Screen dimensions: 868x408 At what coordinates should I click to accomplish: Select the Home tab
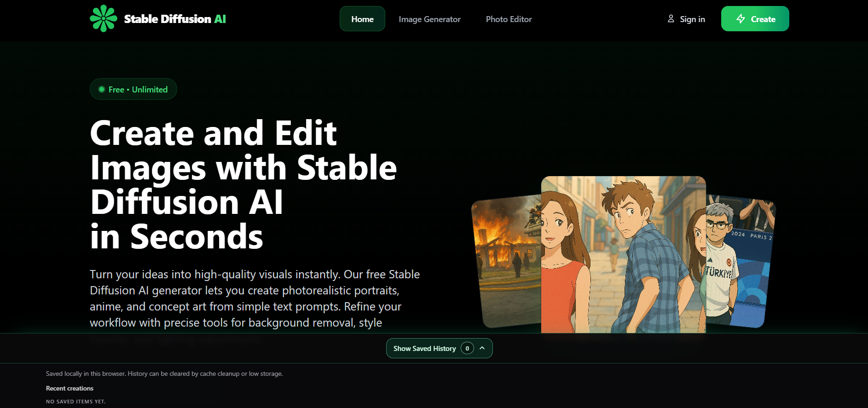click(x=362, y=19)
